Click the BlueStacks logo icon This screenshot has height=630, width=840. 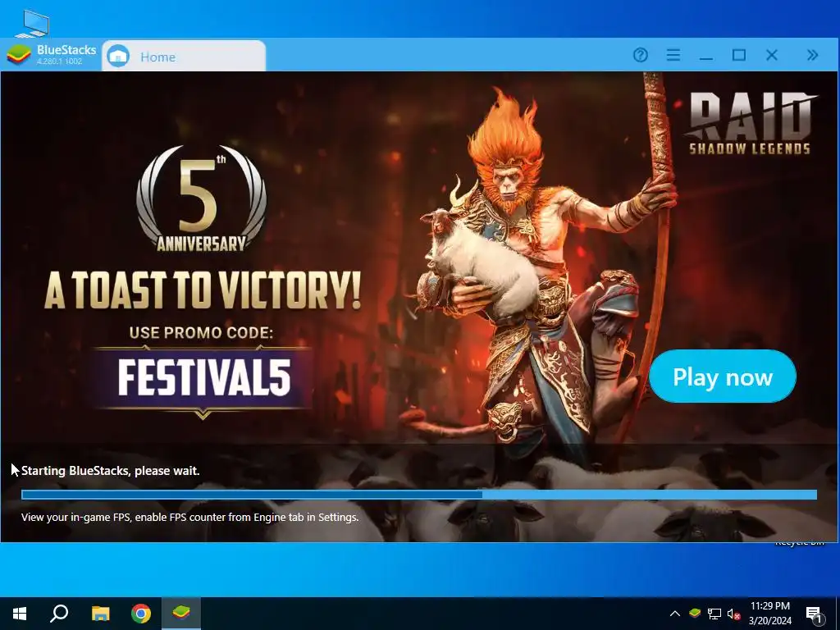(x=19, y=55)
